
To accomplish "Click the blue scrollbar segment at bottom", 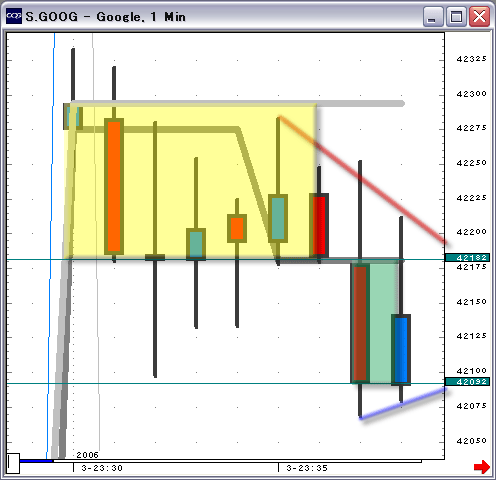I will tap(36, 461).
